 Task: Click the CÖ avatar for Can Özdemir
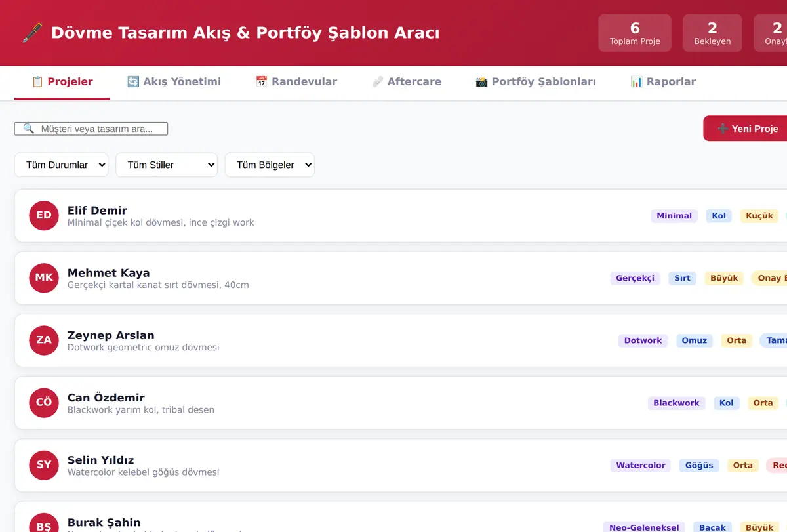click(x=44, y=402)
